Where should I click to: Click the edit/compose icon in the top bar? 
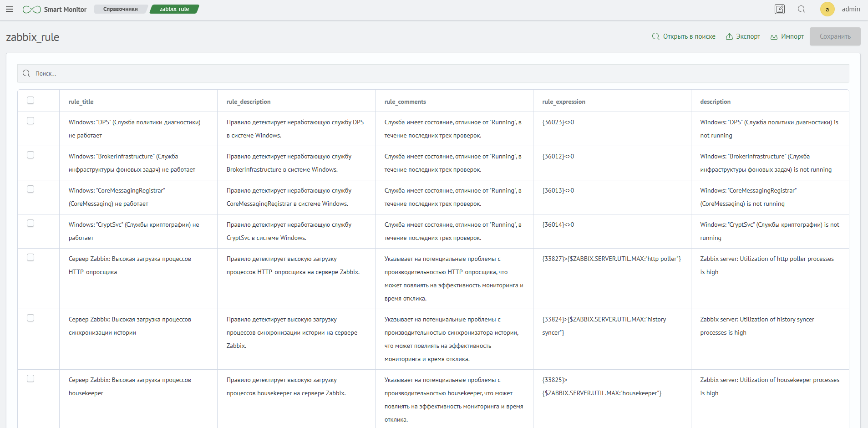coord(780,9)
